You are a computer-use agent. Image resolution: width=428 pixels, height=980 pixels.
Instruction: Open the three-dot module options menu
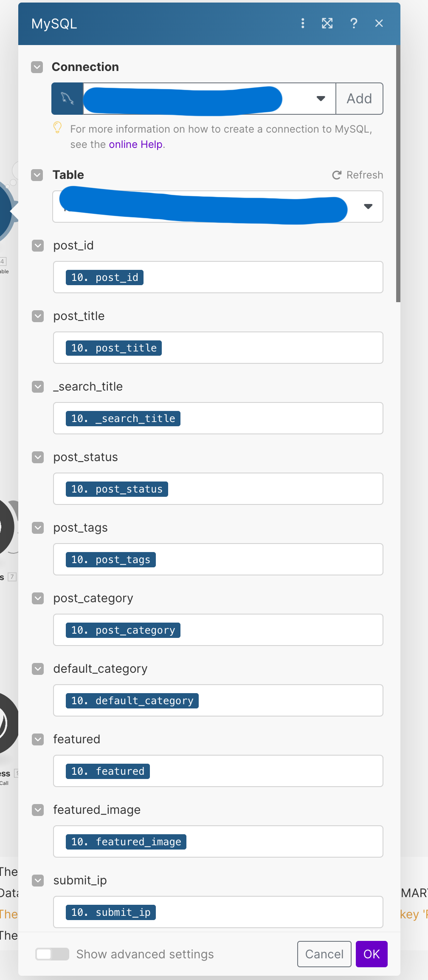tap(303, 23)
